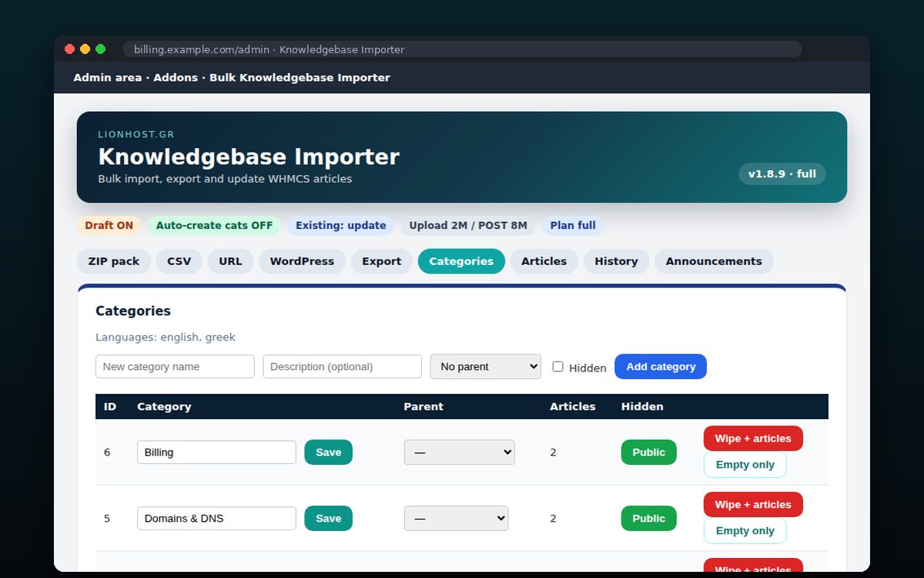The image size is (924, 578).
Task: Open the ZIP pack tab
Action: [x=114, y=261]
